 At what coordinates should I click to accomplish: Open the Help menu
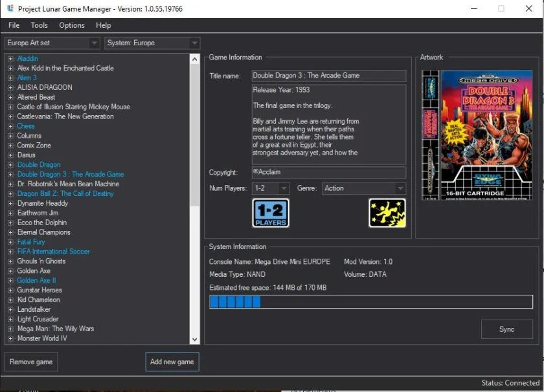[x=104, y=25]
